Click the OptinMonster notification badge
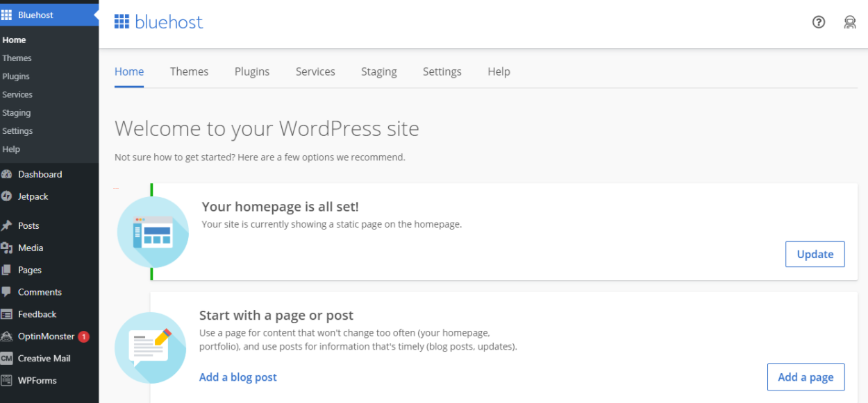Image resolution: width=868 pixels, height=403 pixels. click(83, 336)
